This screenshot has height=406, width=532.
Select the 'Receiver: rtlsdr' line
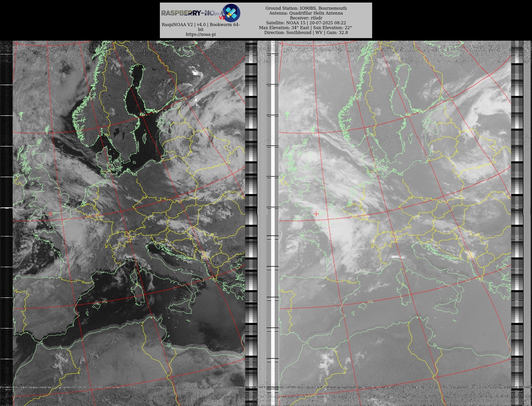click(x=306, y=18)
